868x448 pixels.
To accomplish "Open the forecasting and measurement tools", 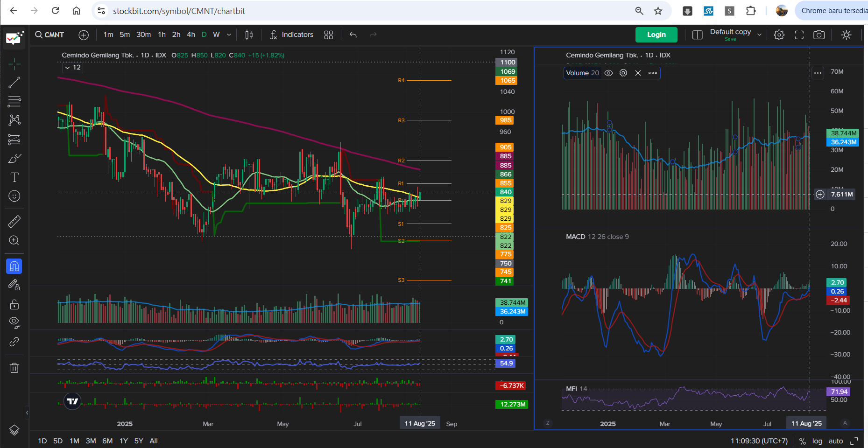I will (14, 139).
